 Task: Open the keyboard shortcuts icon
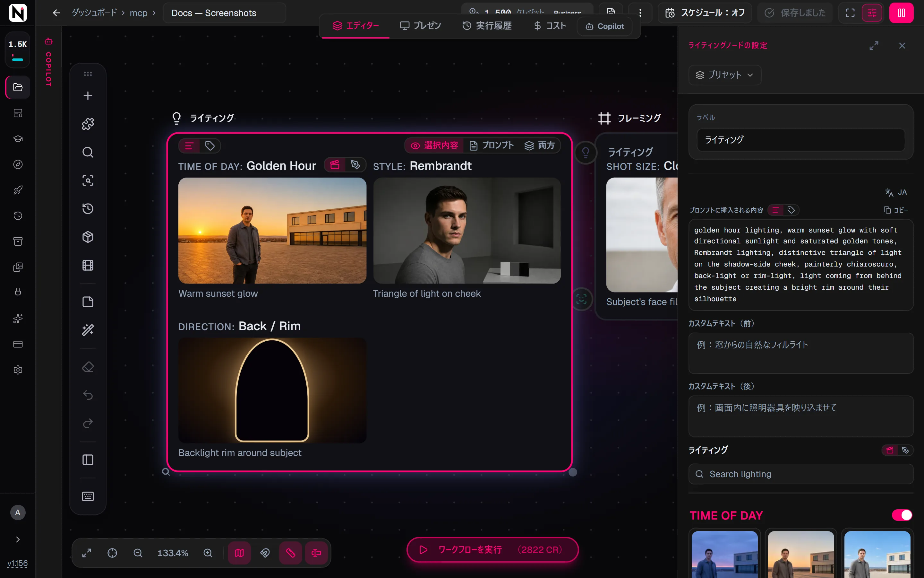(x=88, y=496)
